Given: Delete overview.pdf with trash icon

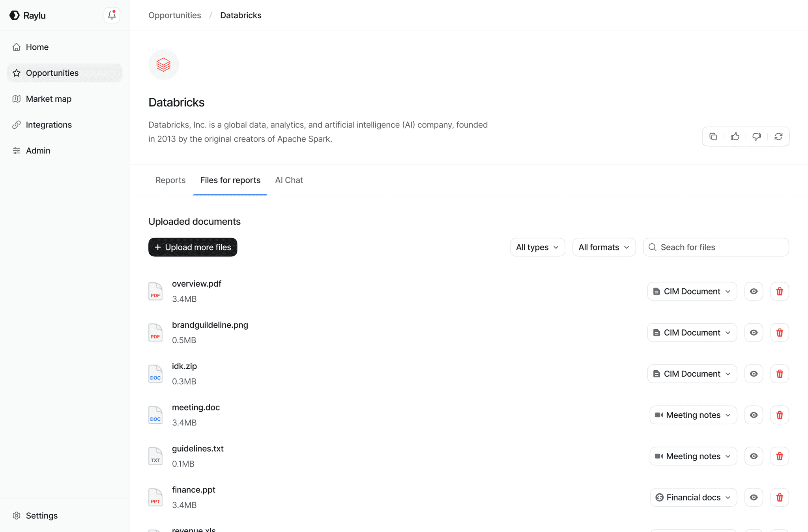Looking at the screenshot, I should coord(779,291).
